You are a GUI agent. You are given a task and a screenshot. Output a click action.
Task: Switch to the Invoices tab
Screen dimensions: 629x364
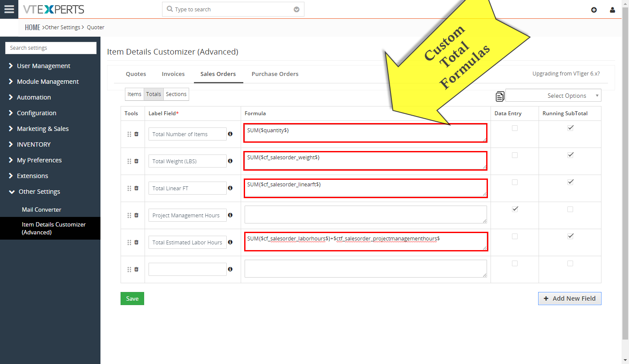[173, 74]
